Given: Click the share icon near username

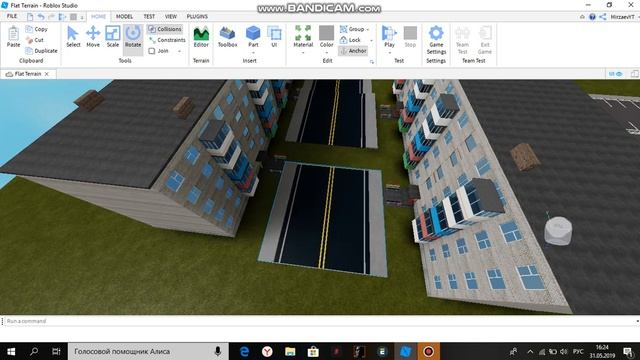Looking at the screenshot, I should click(603, 17).
